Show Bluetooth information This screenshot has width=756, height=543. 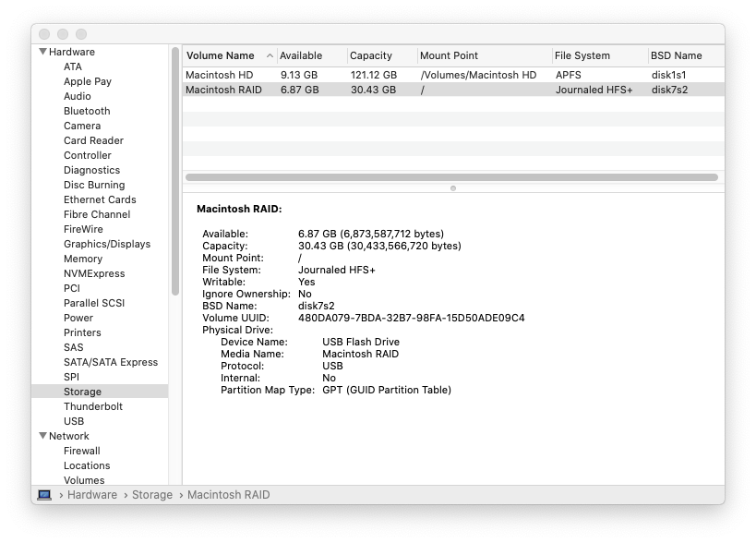(x=87, y=111)
